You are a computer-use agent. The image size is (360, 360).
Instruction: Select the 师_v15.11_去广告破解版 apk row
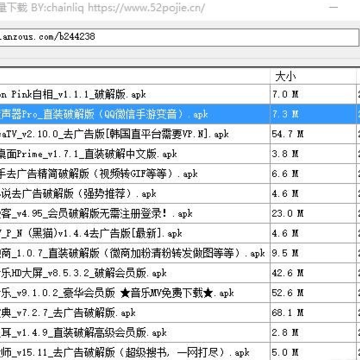180,352
